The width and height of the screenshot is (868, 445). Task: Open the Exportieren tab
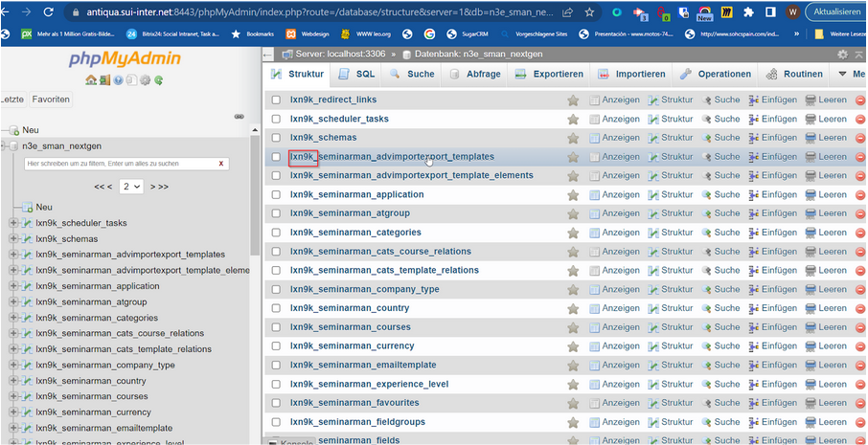pyautogui.click(x=549, y=74)
